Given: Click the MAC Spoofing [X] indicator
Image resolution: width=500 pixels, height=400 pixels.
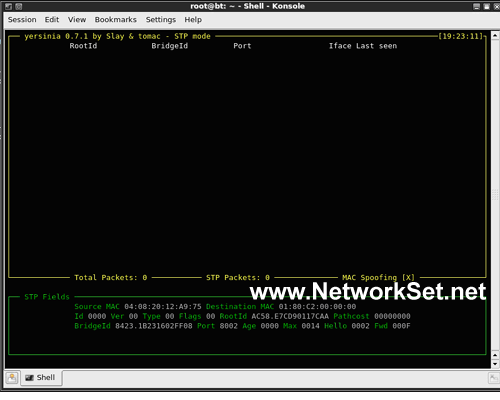Looking at the screenshot, I should point(378,278).
